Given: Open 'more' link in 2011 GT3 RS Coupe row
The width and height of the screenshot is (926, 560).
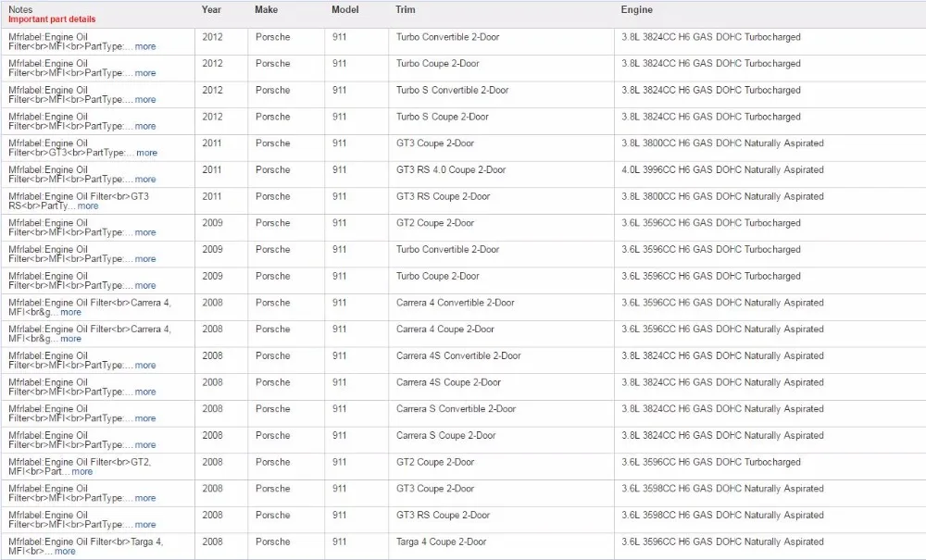Looking at the screenshot, I should (88, 205).
